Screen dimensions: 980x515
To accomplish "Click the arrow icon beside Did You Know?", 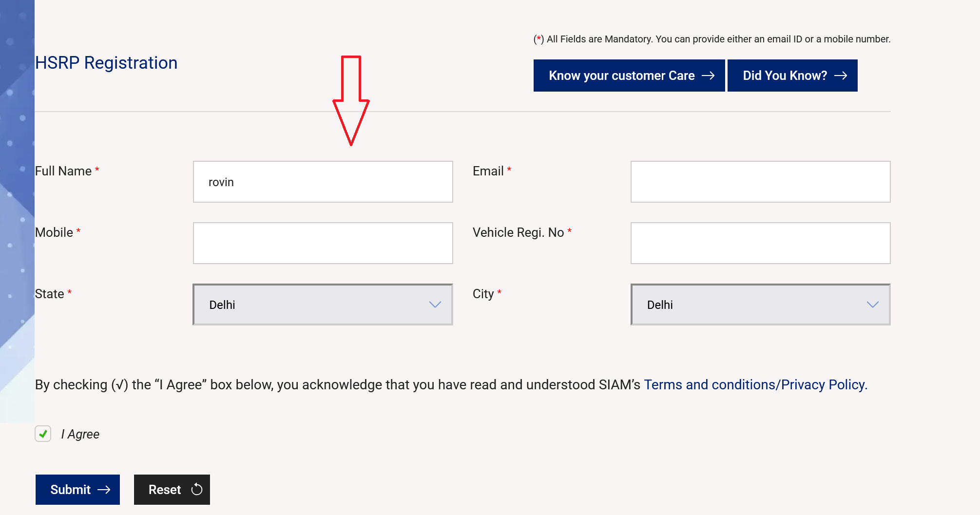I will pos(841,76).
